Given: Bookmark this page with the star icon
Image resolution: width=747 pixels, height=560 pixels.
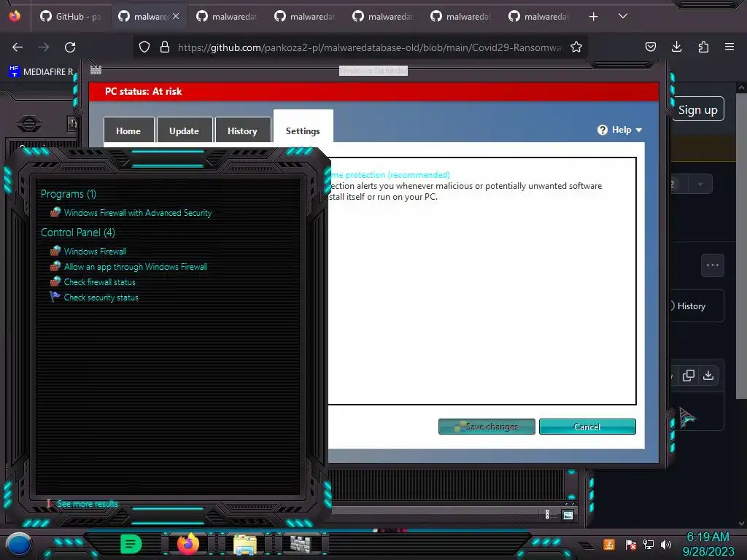Looking at the screenshot, I should (576, 47).
